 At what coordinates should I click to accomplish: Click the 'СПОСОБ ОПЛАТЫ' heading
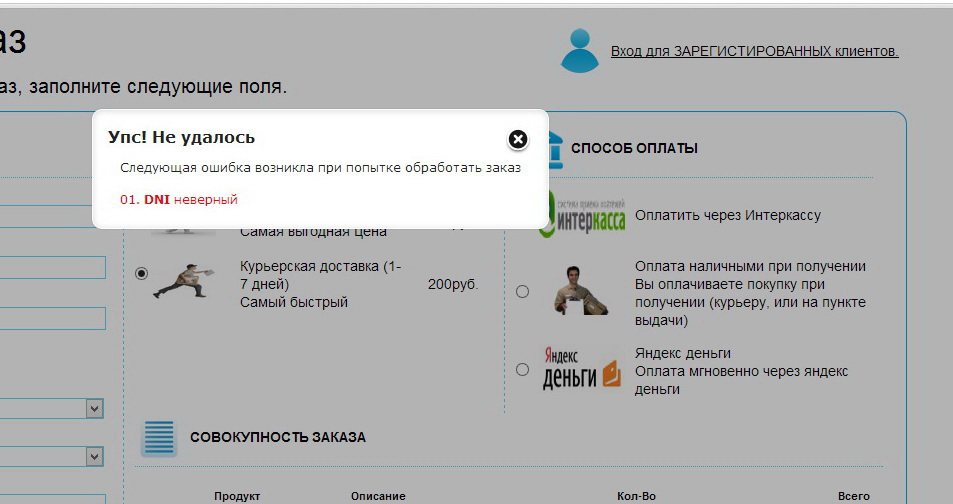click(634, 148)
